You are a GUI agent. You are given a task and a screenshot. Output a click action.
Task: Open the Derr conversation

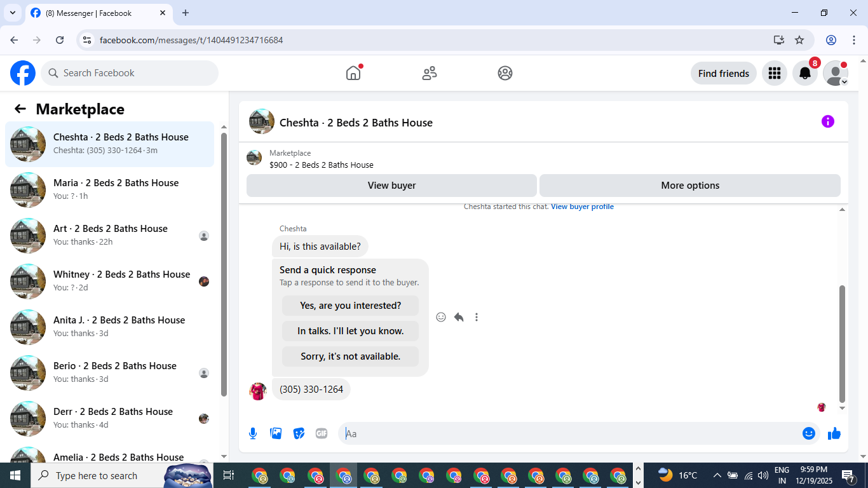(109, 419)
